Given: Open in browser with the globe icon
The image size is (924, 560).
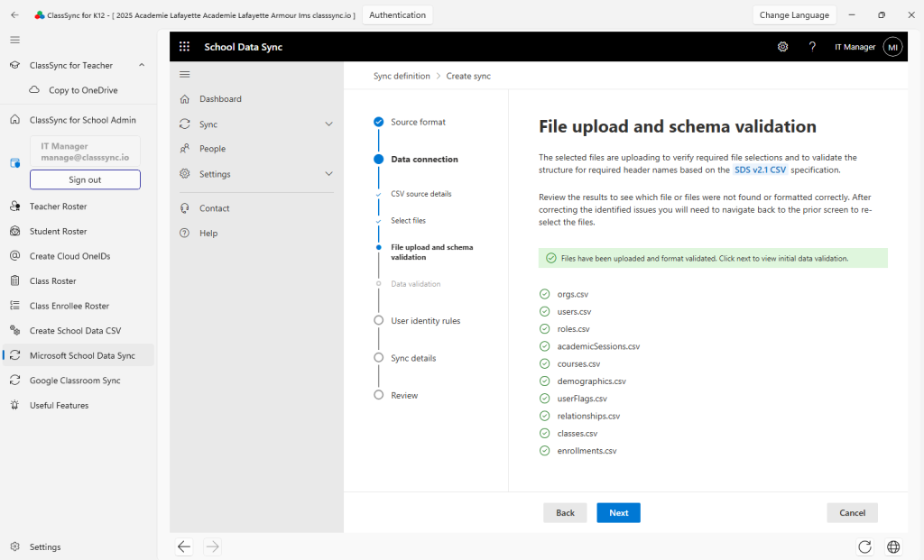Looking at the screenshot, I should click(x=893, y=546).
